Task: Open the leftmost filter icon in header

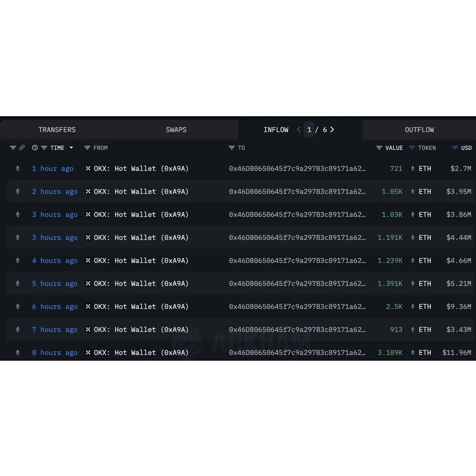Action: tap(13, 148)
